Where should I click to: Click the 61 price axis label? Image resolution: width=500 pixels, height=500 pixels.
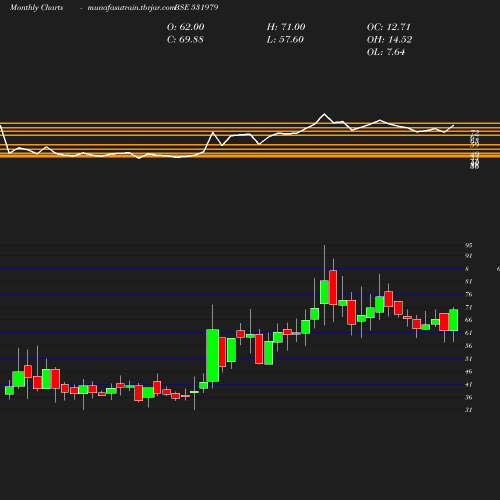pos(469,333)
